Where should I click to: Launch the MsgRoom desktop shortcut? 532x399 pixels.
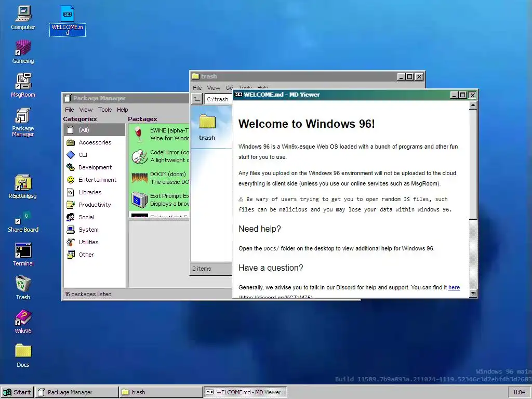pyautogui.click(x=23, y=86)
